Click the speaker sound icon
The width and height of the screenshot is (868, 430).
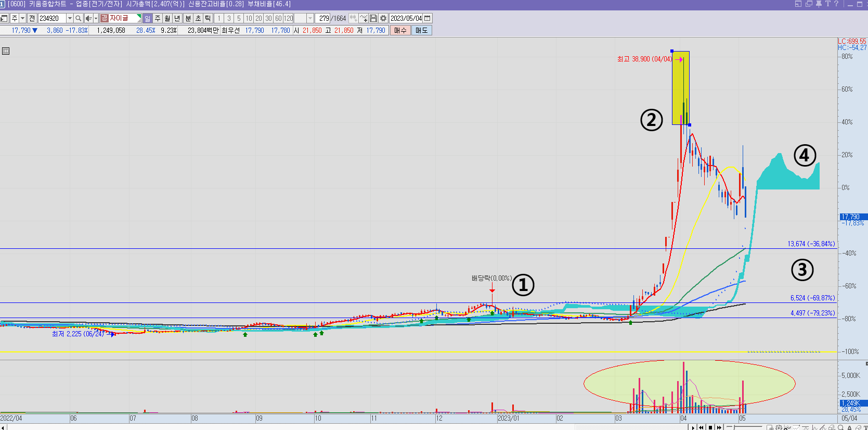[88, 18]
